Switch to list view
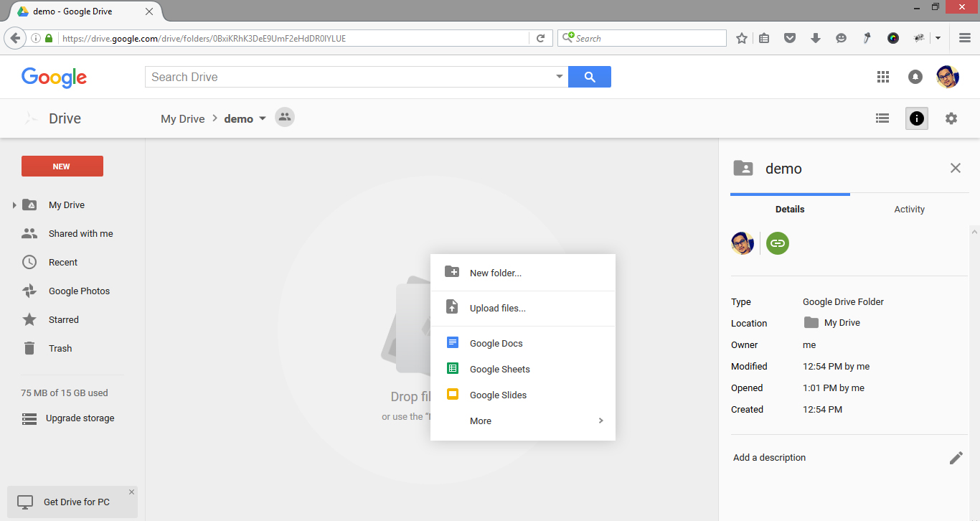 click(882, 118)
